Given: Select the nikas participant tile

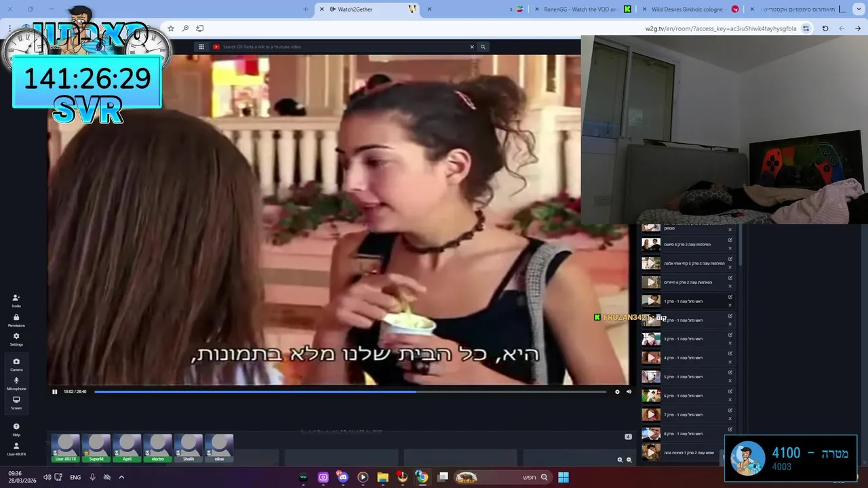Looking at the screenshot, I should [x=219, y=448].
